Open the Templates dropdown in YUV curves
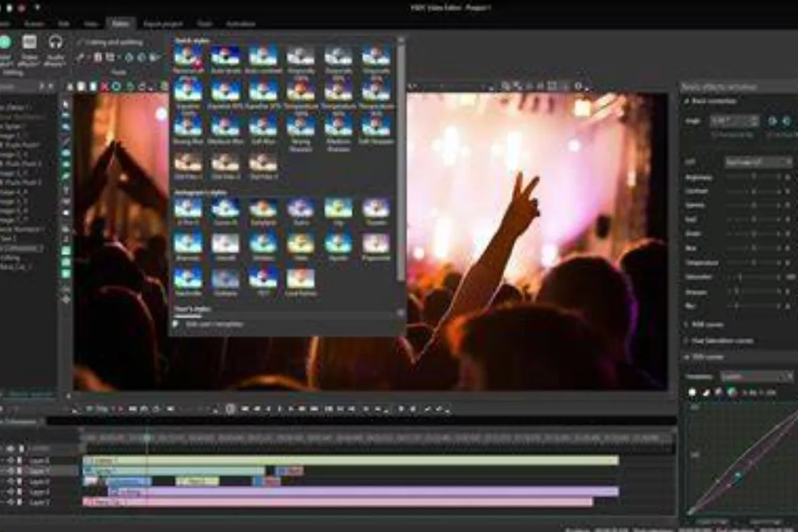The height and width of the screenshot is (532, 798). [757, 376]
